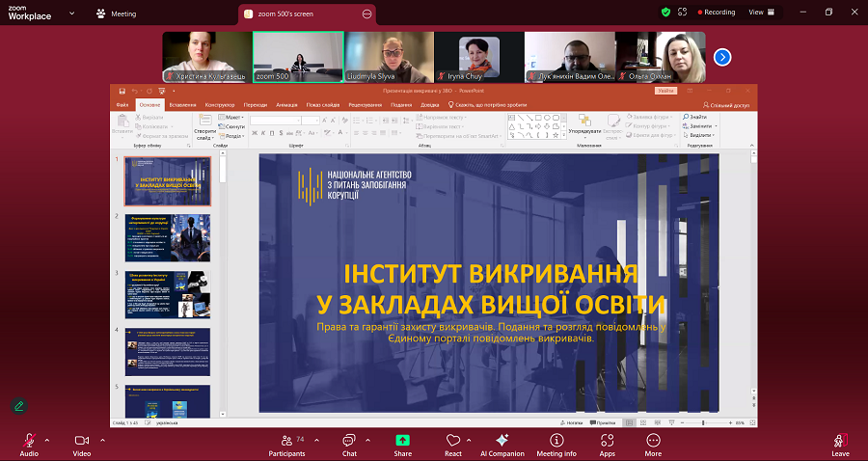This screenshot has width=868, height=461.
Task: Open the zoom 500's screen options menu
Action: [366, 14]
